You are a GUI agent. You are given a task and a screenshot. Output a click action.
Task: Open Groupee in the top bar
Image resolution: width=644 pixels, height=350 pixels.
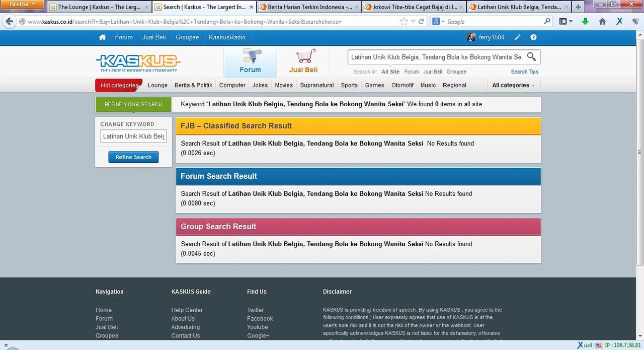(x=187, y=37)
